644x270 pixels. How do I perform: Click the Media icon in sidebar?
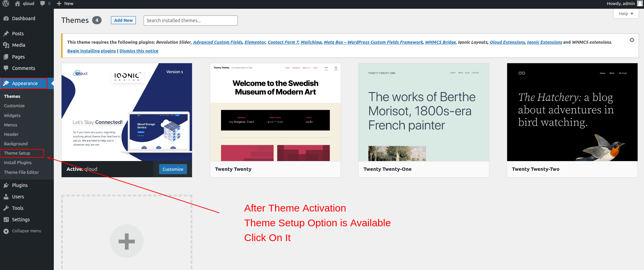coord(6,45)
